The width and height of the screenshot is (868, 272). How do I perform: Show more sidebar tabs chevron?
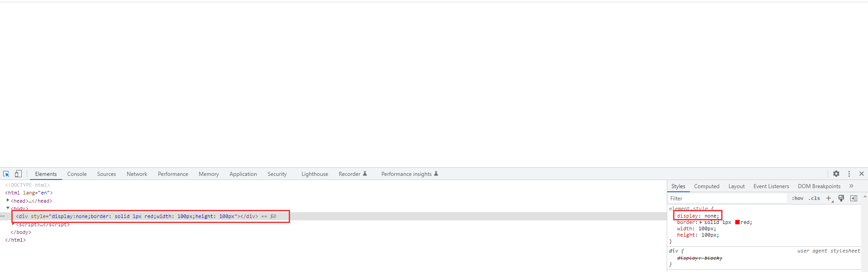(851, 186)
